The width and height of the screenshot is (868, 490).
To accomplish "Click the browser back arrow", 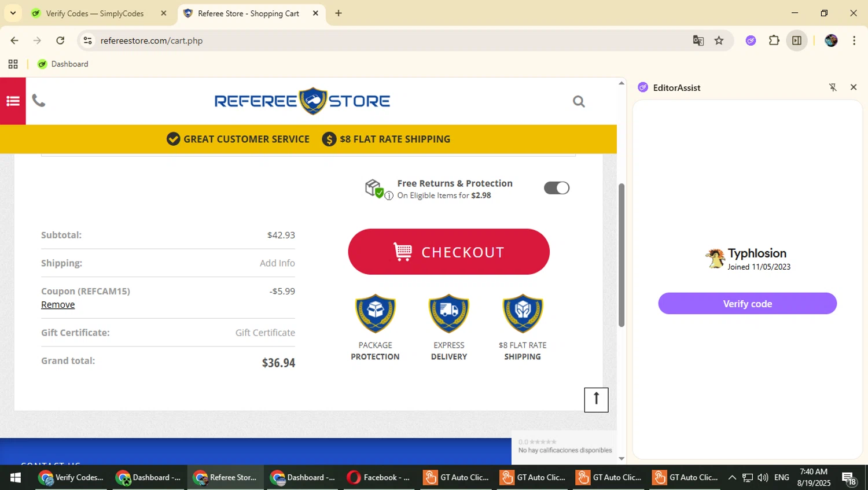I will pyautogui.click(x=14, y=40).
